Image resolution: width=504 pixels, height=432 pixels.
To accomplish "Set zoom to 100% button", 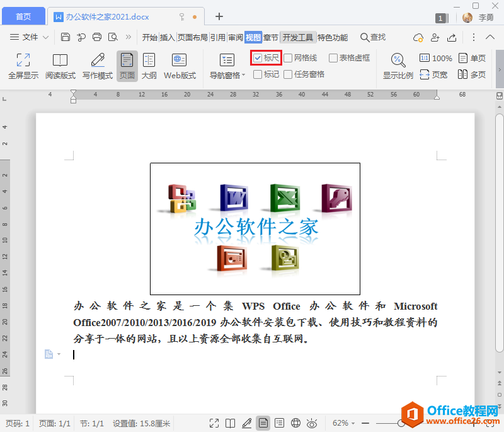I will pyautogui.click(x=435, y=58).
